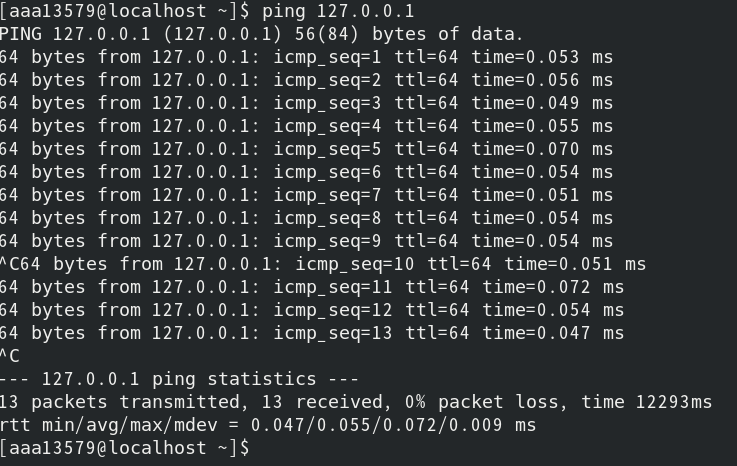The image size is (737, 466).
Task: Click the icmp_seq=12 reply line
Action: click(310, 310)
